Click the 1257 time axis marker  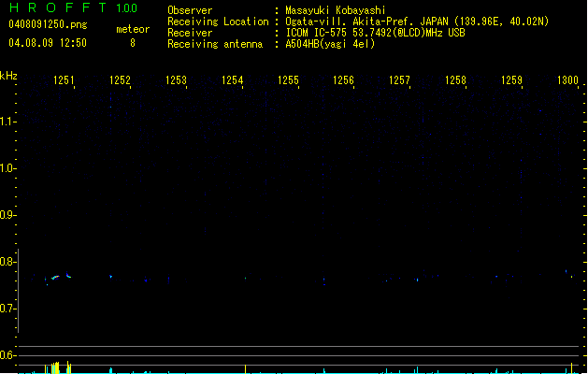click(x=399, y=80)
